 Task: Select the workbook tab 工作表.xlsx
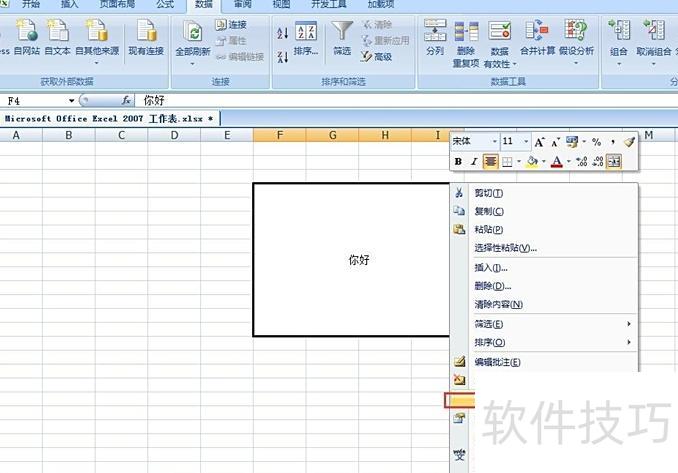[x=110, y=118]
